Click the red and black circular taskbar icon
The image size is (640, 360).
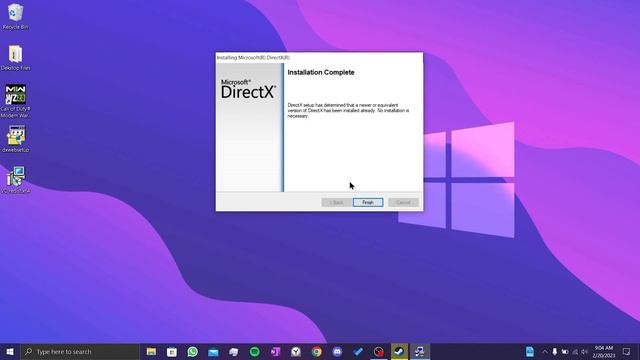(x=379, y=352)
